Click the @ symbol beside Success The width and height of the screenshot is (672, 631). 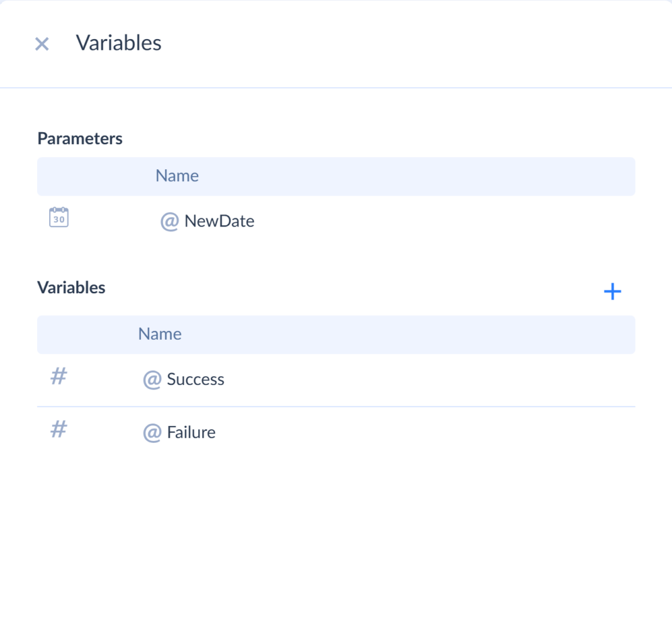pos(152,380)
